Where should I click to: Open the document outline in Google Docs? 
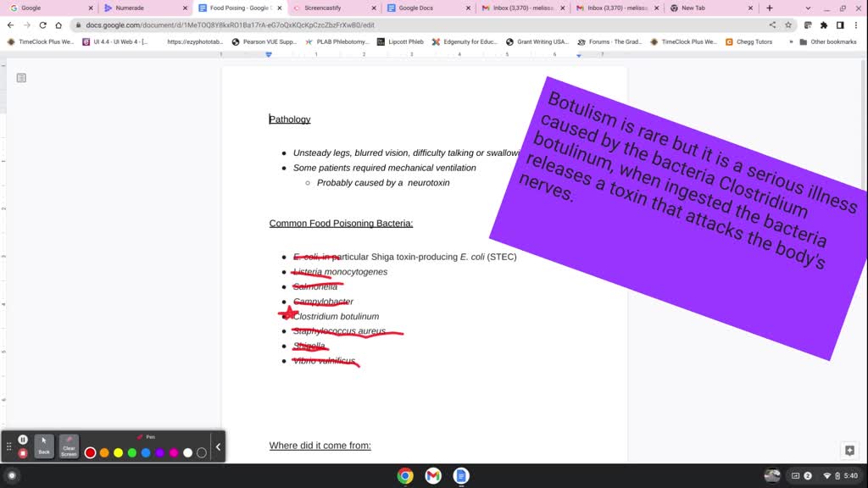point(19,77)
